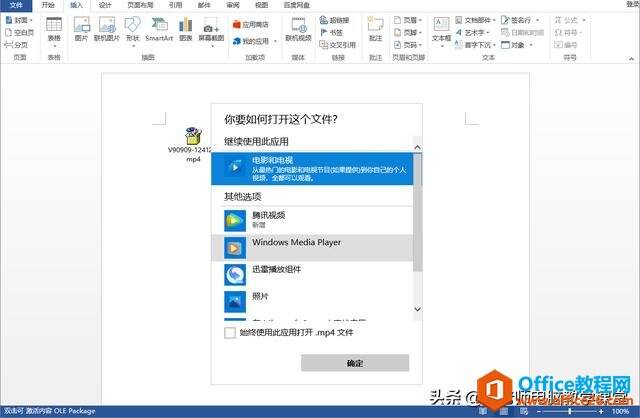Click the app list scroll-down arrow
This screenshot has height=418, width=640.
(x=417, y=309)
